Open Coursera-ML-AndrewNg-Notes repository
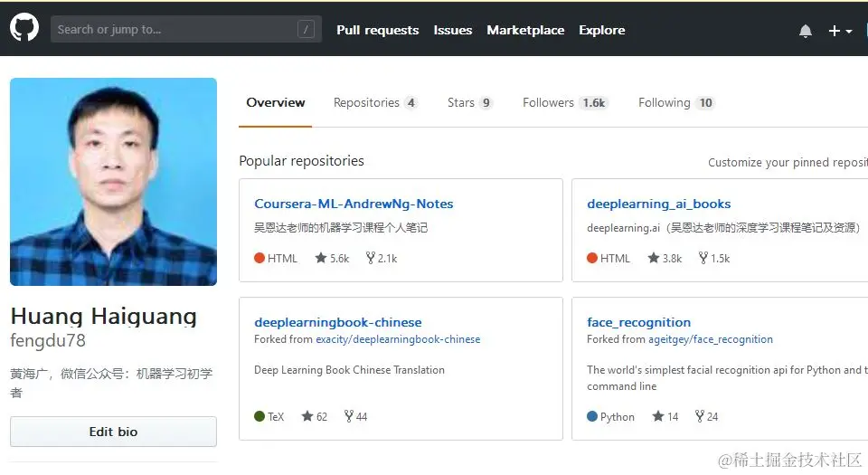Image resolution: width=868 pixels, height=475 pixels. [x=354, y=204]
